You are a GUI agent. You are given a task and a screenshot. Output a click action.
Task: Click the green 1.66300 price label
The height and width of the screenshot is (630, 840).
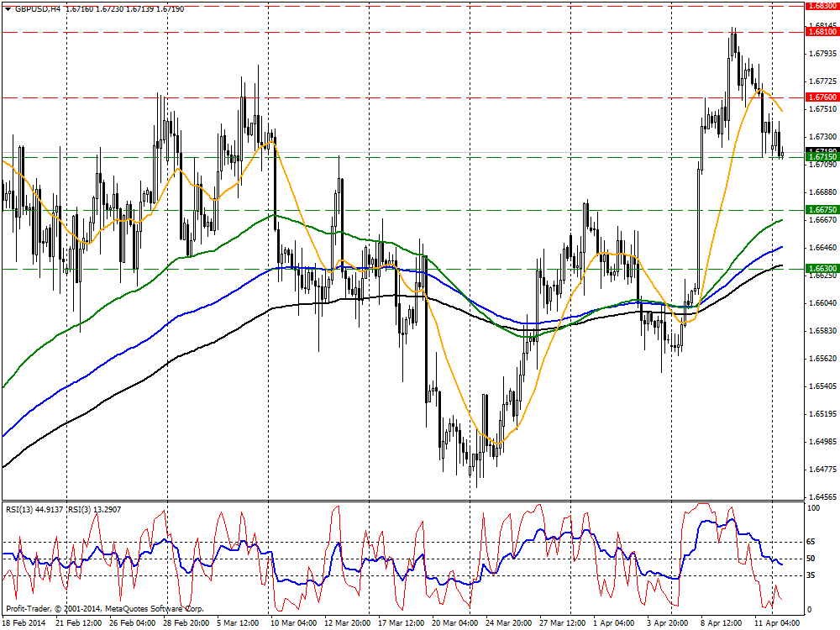pyautogui.click(x=822, y=269)
